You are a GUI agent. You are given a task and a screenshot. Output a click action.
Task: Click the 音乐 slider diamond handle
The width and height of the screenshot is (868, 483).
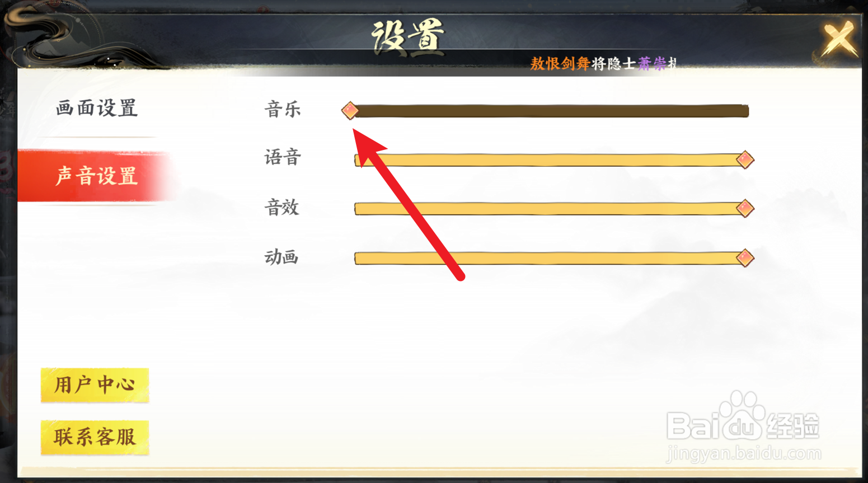(350, 110)
